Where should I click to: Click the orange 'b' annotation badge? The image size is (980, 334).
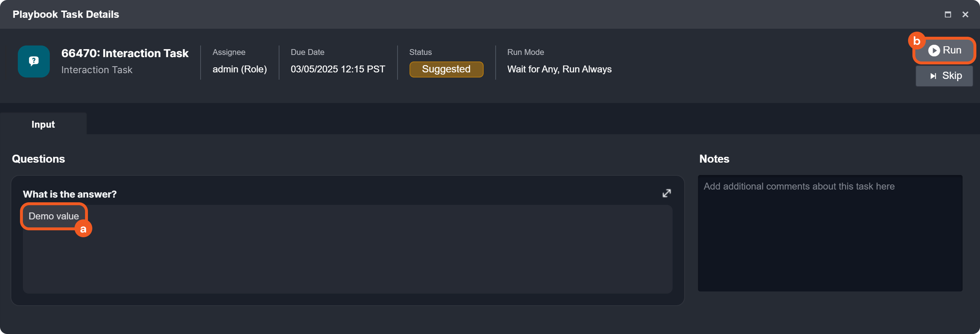[916, 41]
